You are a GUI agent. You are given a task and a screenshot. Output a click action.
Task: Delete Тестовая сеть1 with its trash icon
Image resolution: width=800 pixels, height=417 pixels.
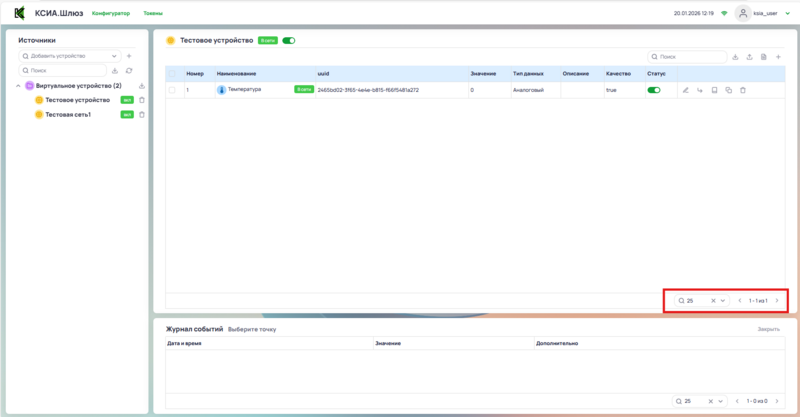tap(141, 115)
